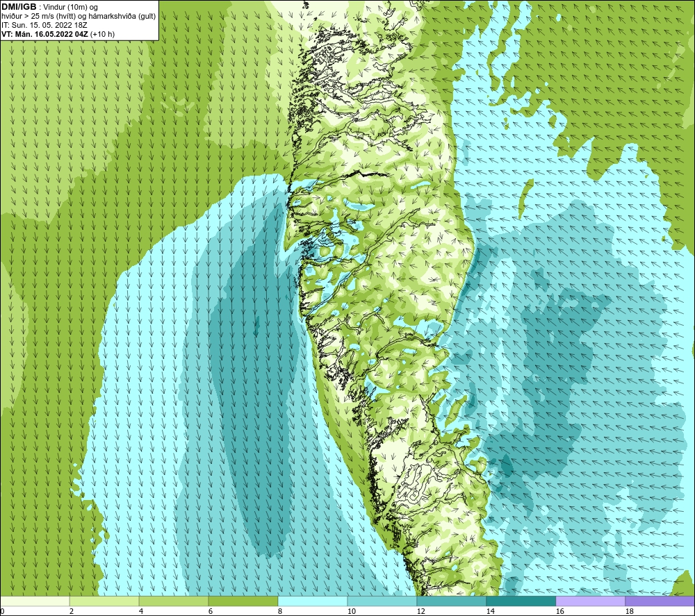Select the turquoise 10–12 m/s color swatch
The height and width of the screenshot is (616, 695).
pyautogui.click(x=382, y=601)
